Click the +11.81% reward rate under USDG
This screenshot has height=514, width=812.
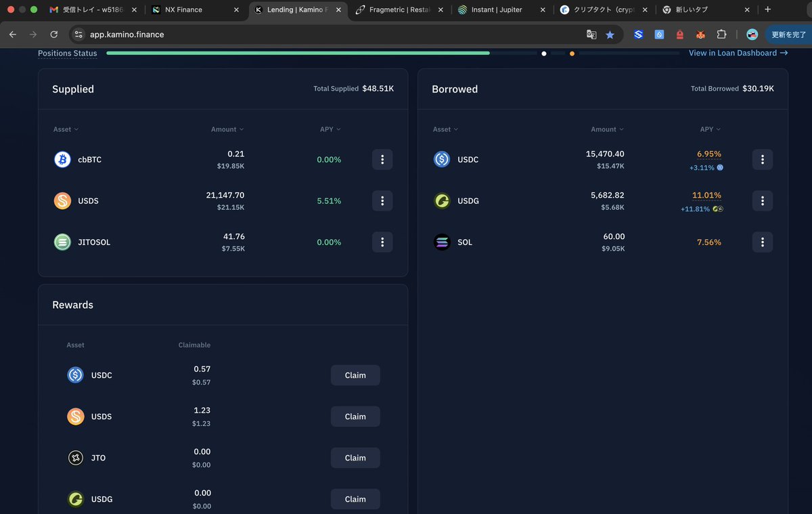pyautogui.click(x=702, y=209)
